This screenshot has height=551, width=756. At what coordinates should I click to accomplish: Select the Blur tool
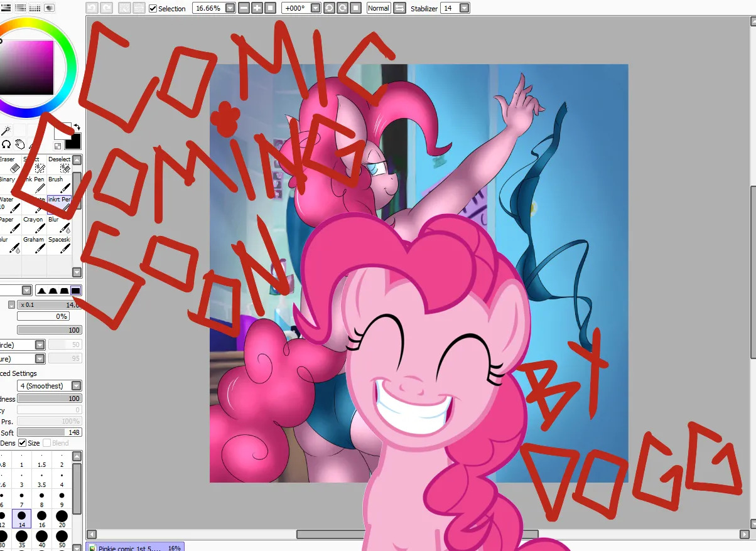60,225
